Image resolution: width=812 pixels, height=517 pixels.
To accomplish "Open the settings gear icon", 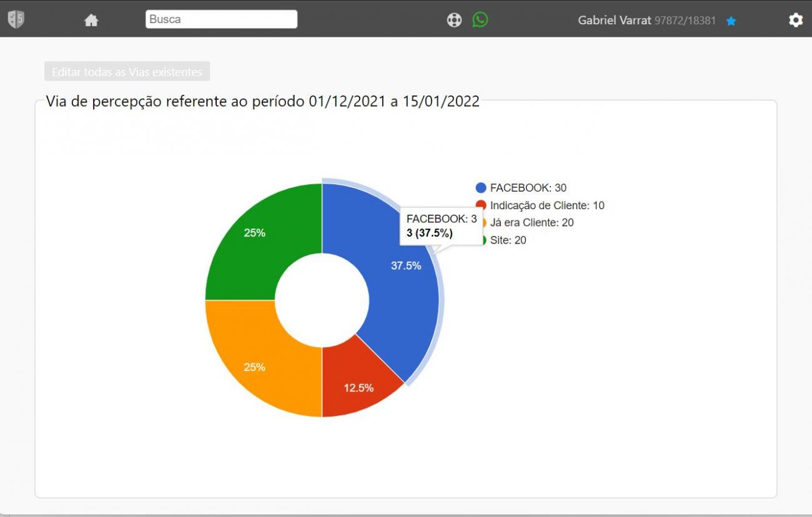I will click(795, 20).
